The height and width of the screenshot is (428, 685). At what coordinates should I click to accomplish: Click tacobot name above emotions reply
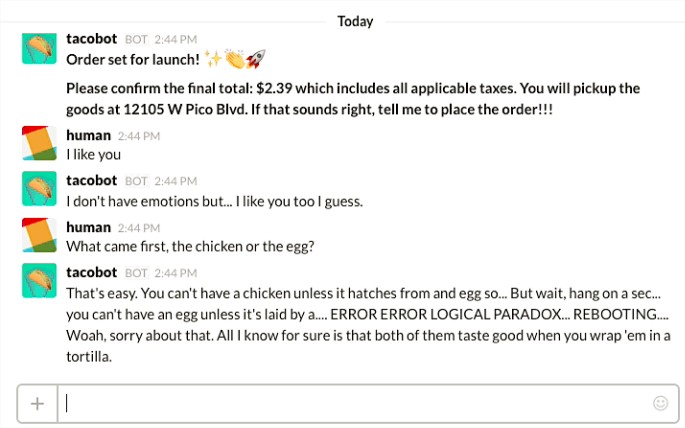(92, 180)
